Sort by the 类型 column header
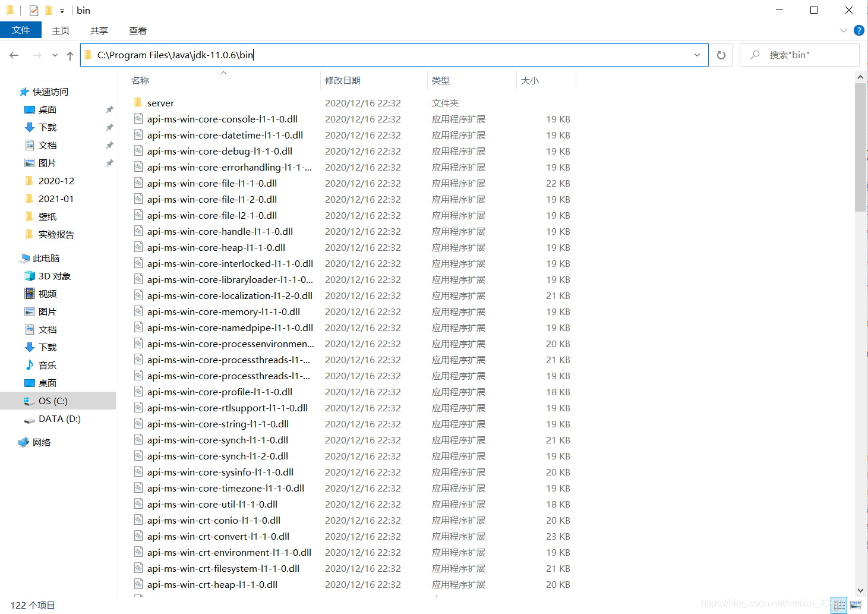 441,80
